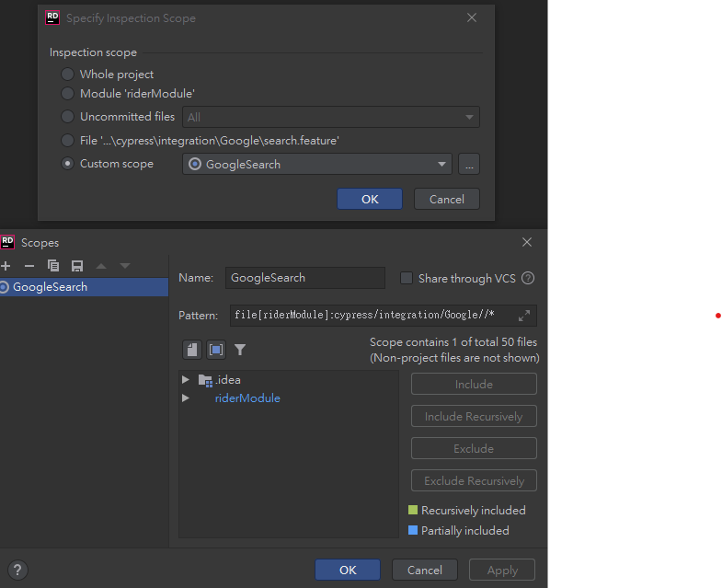Open the GoogleSearch custom scope dropdown
The image size is (722, 588).
click(317, 165)
